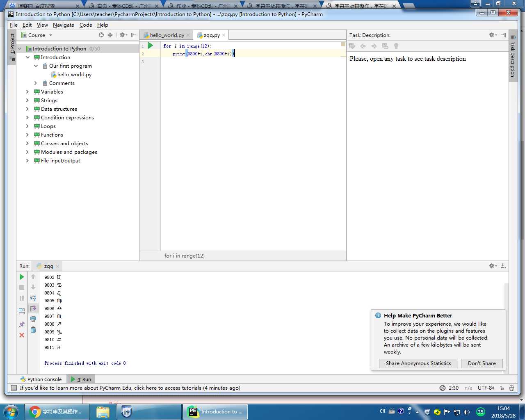Click the Pause output icon
This screenshot has width=525, height=420.
(22, 298)
